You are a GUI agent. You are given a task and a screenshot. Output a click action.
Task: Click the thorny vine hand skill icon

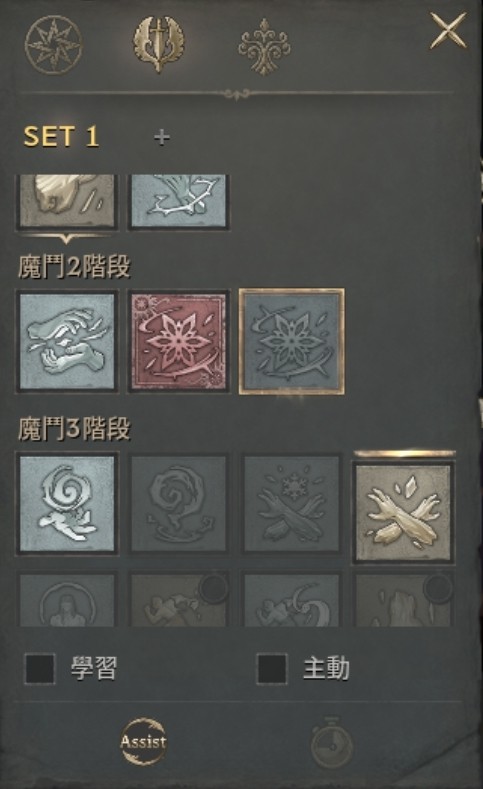(x=179, y=201)
